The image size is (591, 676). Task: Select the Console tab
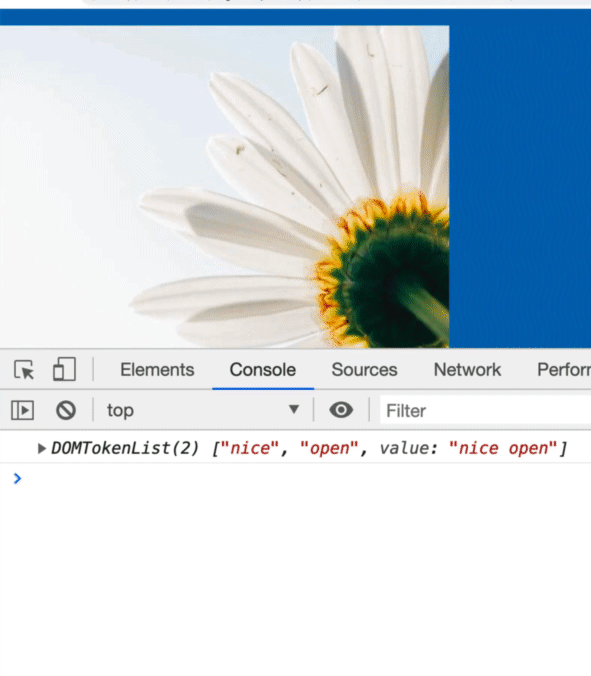[263, 370]
